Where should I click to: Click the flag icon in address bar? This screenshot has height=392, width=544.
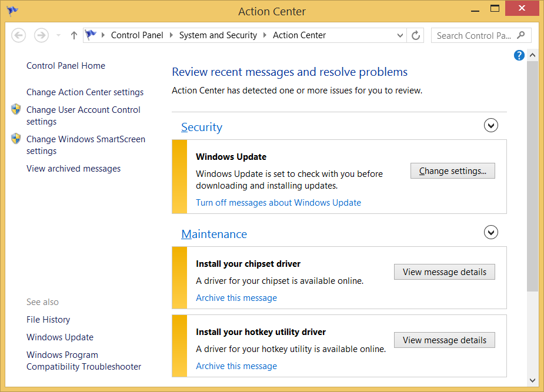click(91, 35)
